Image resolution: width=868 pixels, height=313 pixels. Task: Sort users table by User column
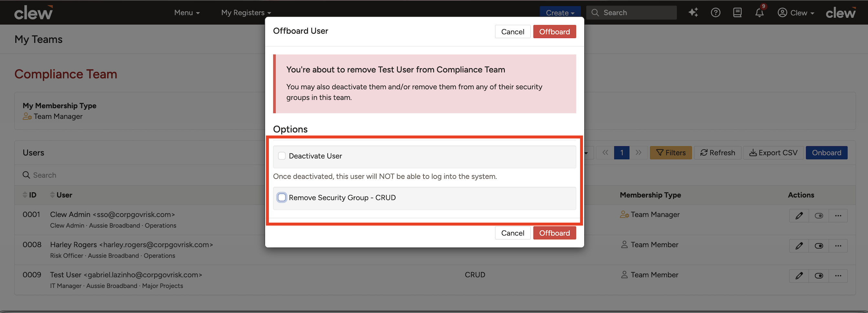tap(61, 195)
